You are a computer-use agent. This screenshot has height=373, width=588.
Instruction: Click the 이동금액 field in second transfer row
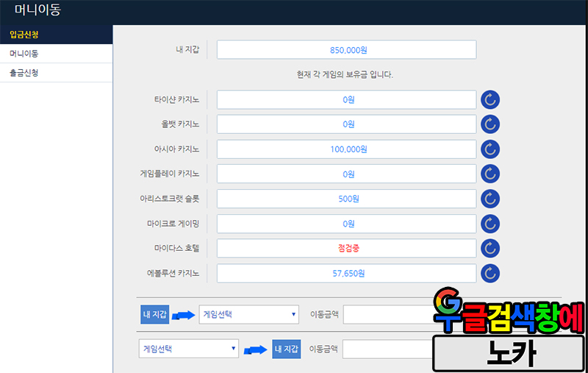(387, 349)
